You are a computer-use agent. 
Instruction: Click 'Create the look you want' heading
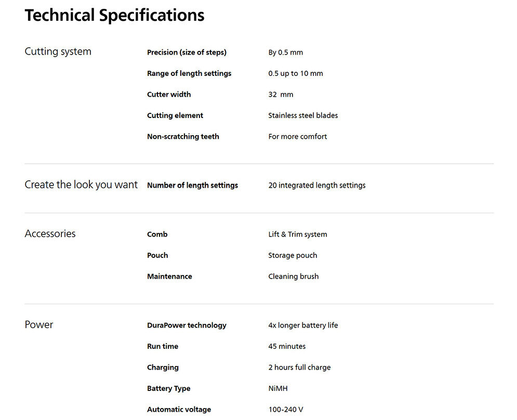coord(81,185)
